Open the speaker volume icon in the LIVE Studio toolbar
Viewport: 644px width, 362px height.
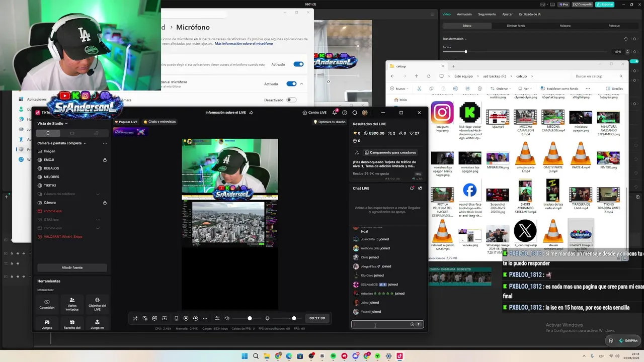[x=227, y=318]
